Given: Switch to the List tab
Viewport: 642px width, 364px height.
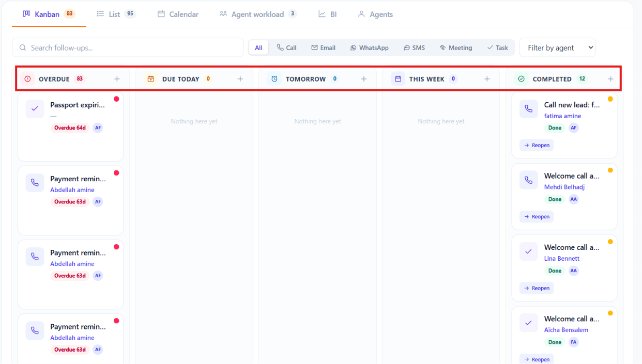Looking at the screenshot, I should coord(116,14).
